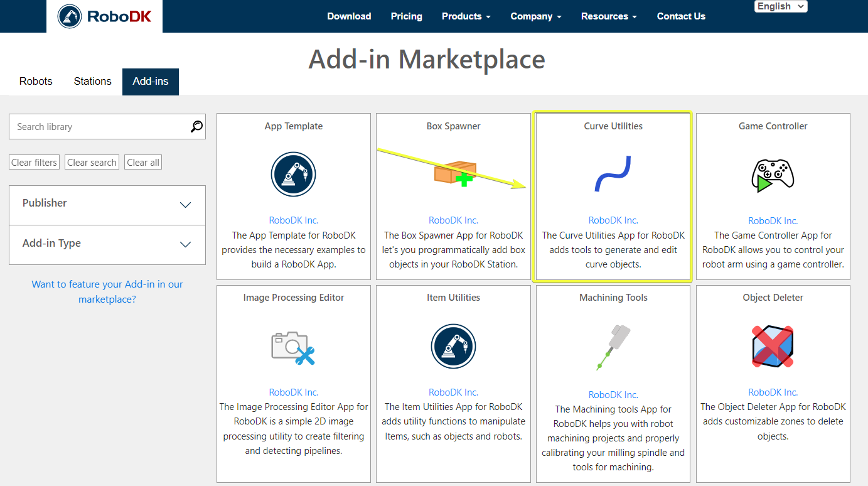Viewport: 868px width, 486px height.
Task: Switch to the Robots tab
Action: (36, 82)
